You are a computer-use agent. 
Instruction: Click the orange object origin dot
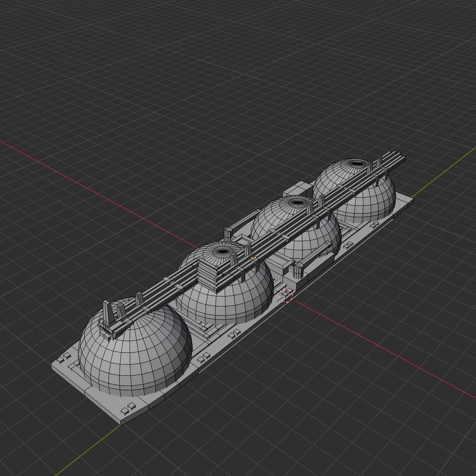255,258
